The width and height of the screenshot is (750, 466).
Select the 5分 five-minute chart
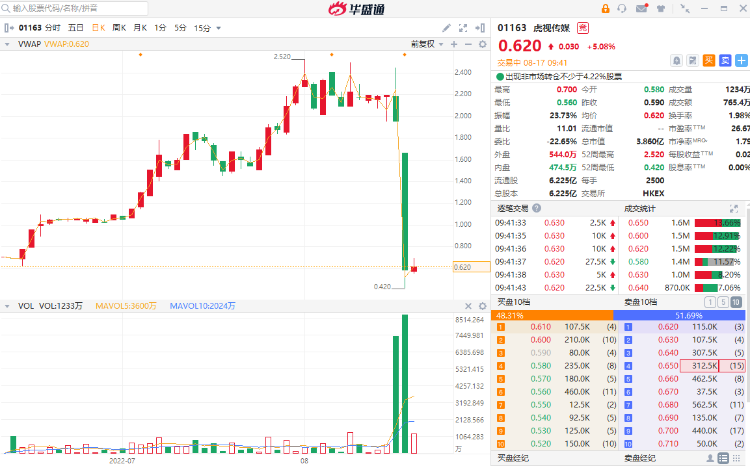180,28
